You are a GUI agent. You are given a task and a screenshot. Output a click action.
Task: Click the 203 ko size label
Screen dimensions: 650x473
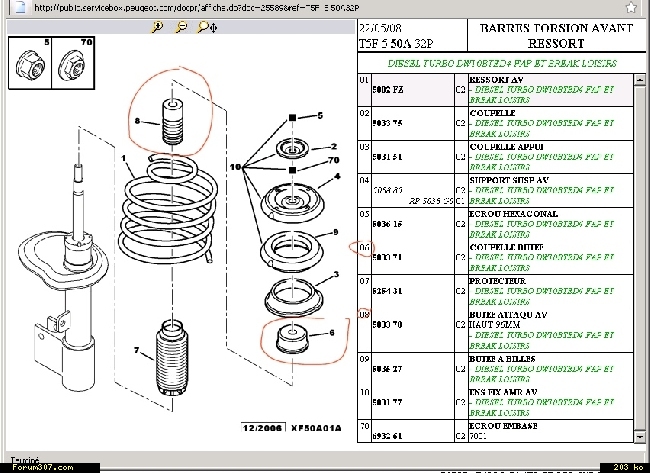pos(628,467)
